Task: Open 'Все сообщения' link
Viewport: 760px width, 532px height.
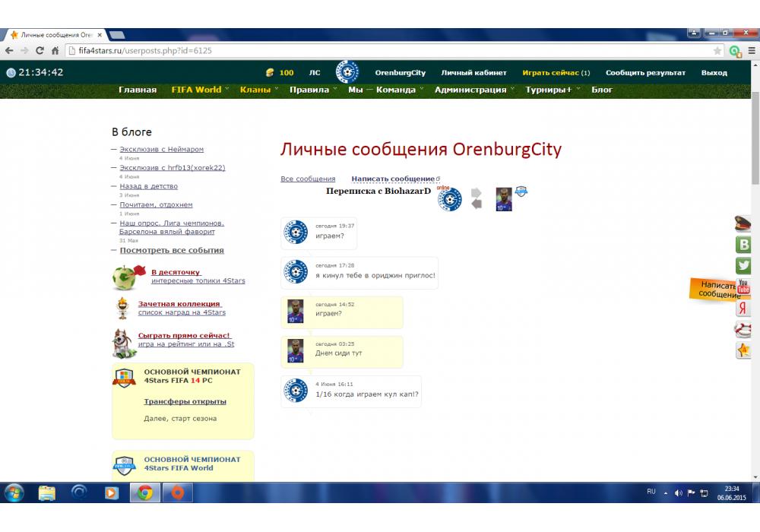Action: (308, 179)
